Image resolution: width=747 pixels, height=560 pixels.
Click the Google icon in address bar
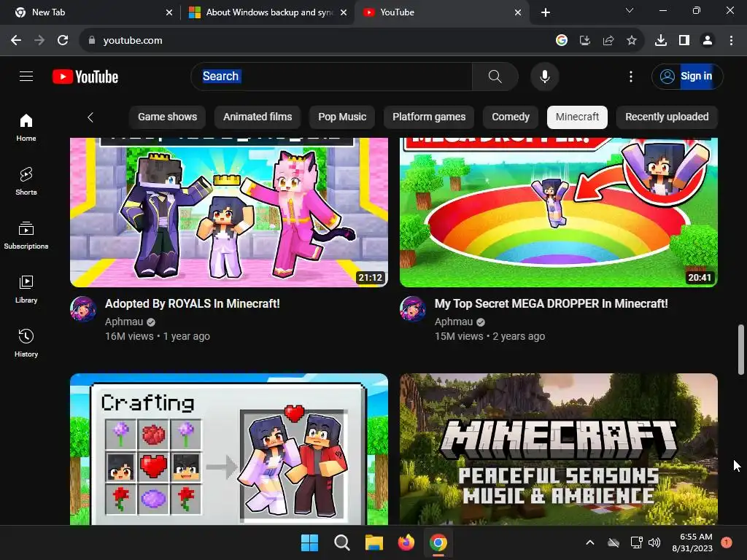tap(562, 41)
